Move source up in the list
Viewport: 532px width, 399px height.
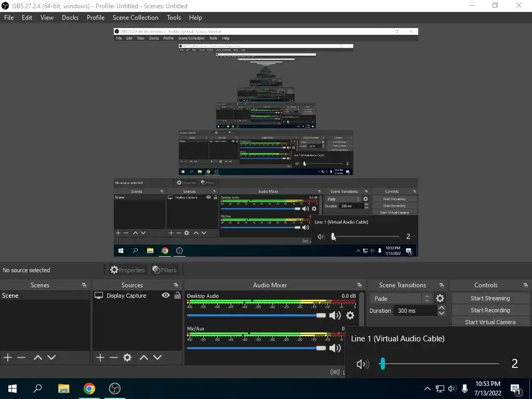143,357
